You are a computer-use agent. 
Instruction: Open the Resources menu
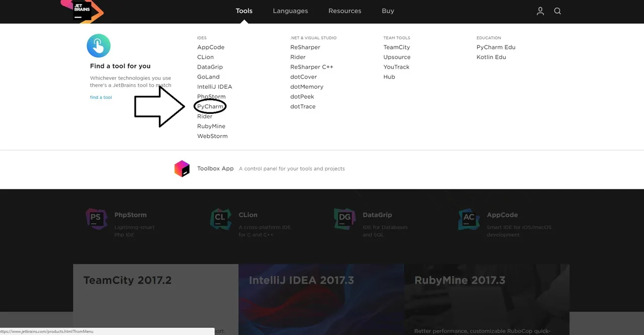345,11
